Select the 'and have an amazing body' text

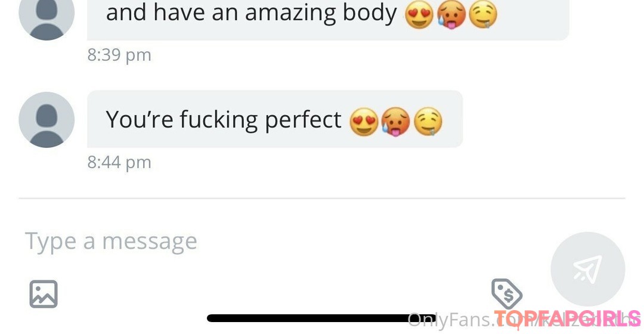tap(252, 13)
